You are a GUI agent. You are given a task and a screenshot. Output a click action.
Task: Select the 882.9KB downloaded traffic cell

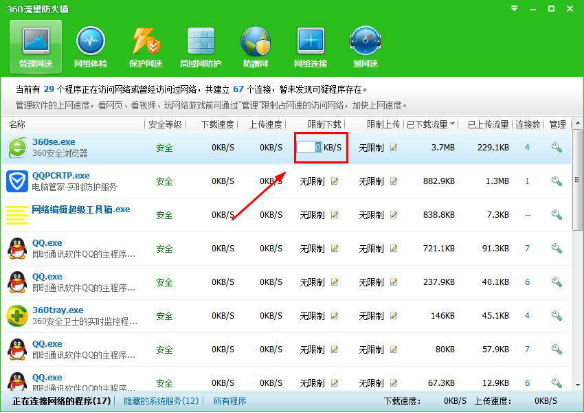[439, 181]
